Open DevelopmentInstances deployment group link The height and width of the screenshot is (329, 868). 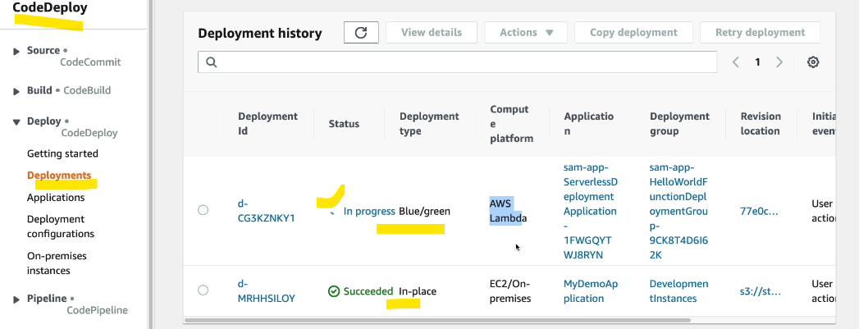pyautogui.click(x=678, y=290)
